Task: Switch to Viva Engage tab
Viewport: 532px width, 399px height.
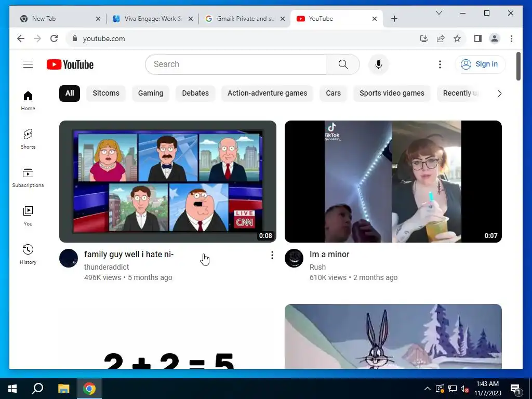Action: [x=153, y=19]
